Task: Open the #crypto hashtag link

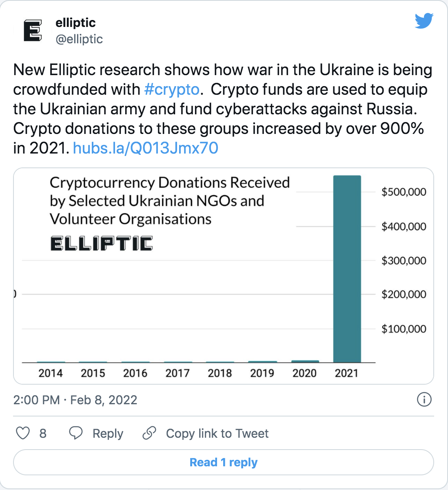Action: click(x=171, y=89)
